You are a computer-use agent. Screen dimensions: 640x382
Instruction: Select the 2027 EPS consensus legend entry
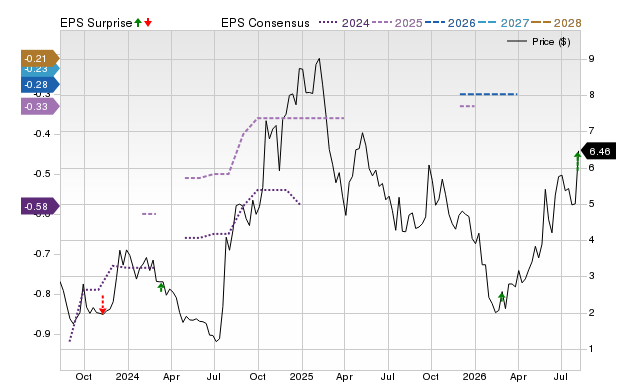pyautogui.click(x=503, y=23)
